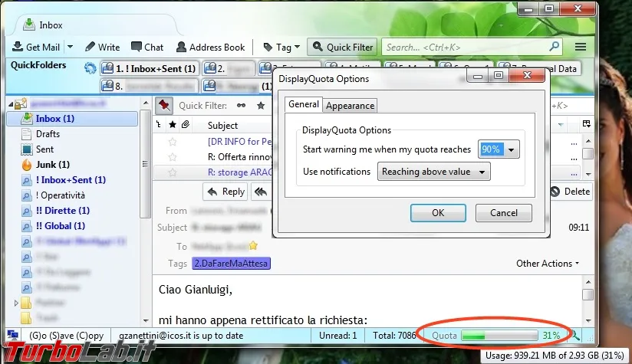This screenshot has width=632, height=364.
Task: Open the R: Offerta rinnov message
Action: (240, 157)
